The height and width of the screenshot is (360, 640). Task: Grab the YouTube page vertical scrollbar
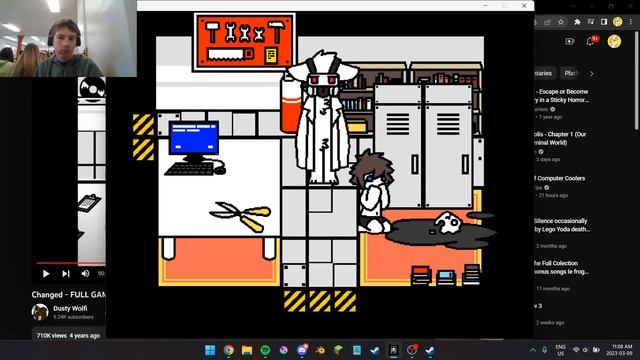pos(637,82)
